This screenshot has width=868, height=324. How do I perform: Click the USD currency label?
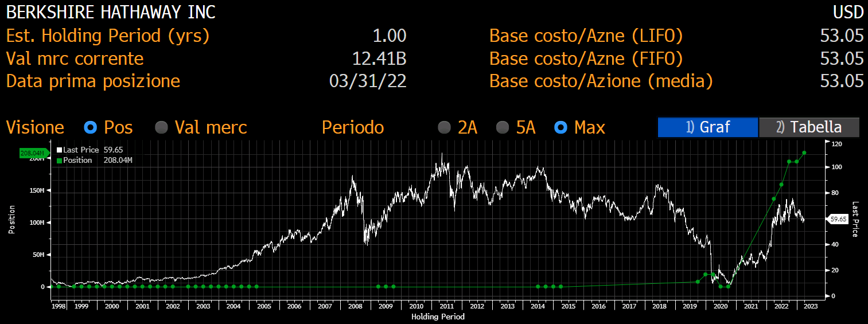tap(848, 12)
